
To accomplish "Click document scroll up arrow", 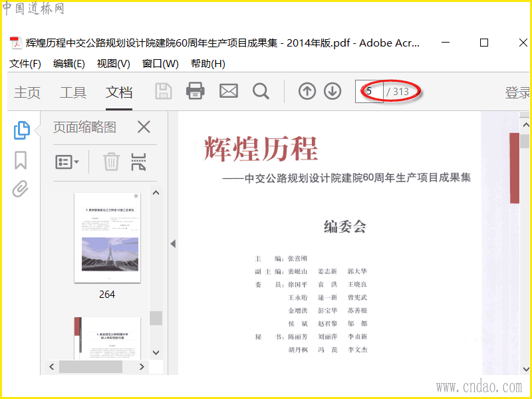I will tap(525, 124).
